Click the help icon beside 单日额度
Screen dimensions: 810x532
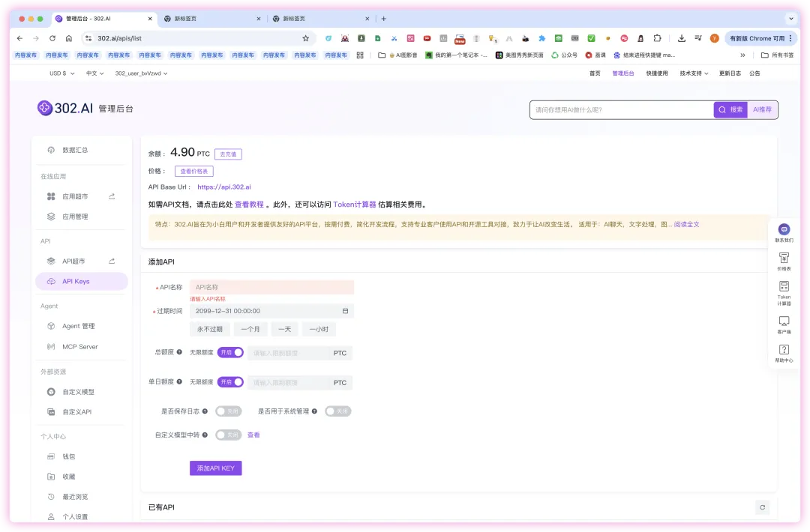pos(179,382)
